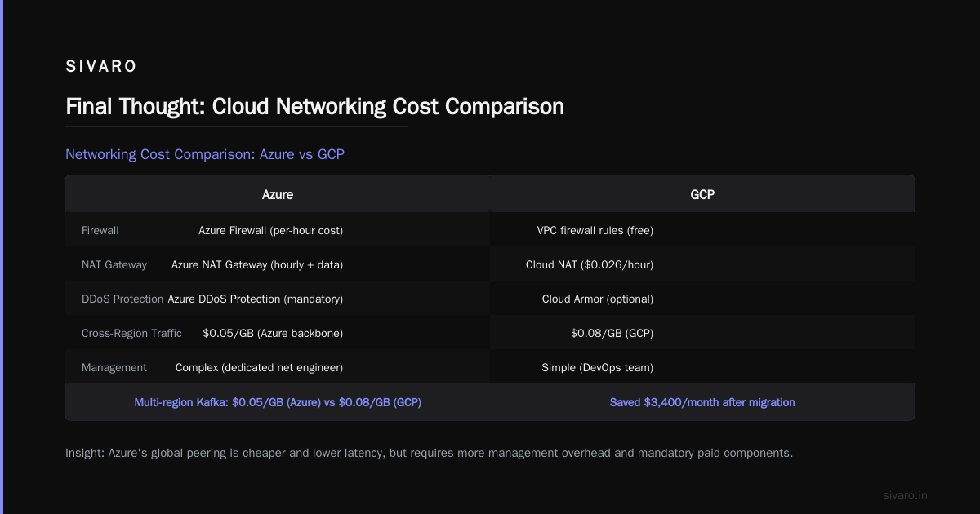Select the Management row label

pos(114,368)
